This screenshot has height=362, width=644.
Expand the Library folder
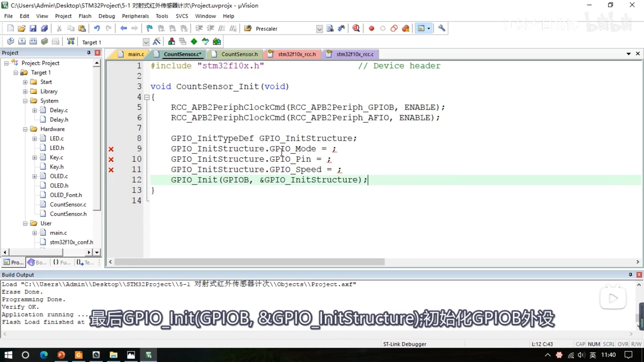click(25, 92)
